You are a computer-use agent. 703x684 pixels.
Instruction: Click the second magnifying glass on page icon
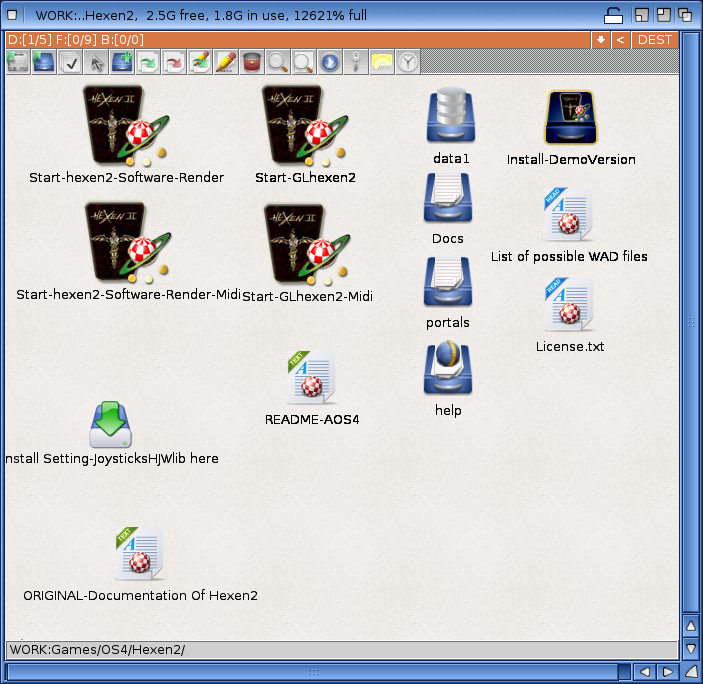pos(304,62)
